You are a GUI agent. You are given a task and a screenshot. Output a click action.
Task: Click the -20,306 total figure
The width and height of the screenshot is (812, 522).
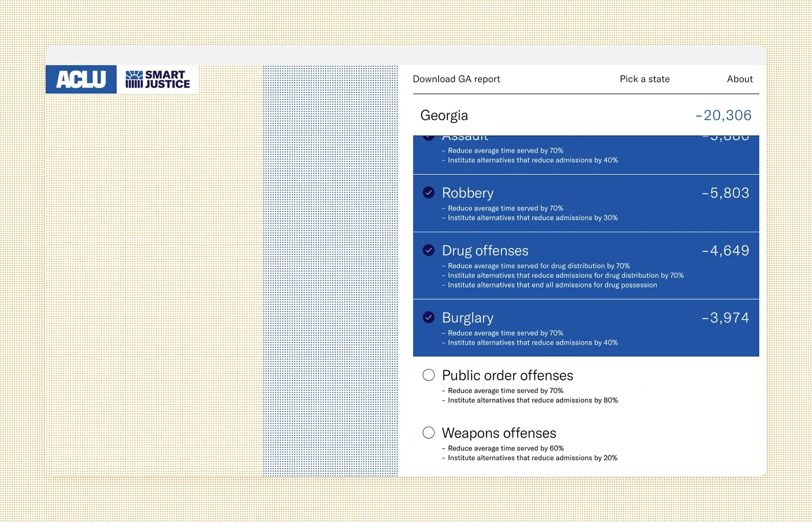pyautogui.click(x=723, y=115)
